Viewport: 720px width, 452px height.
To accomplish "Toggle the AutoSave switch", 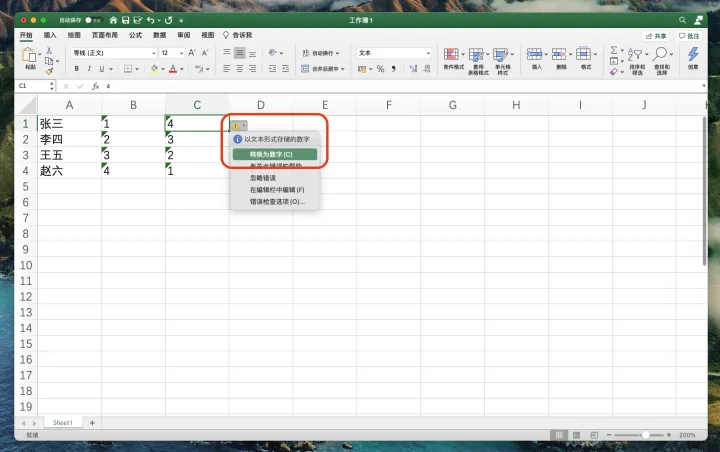I will 92,19.
